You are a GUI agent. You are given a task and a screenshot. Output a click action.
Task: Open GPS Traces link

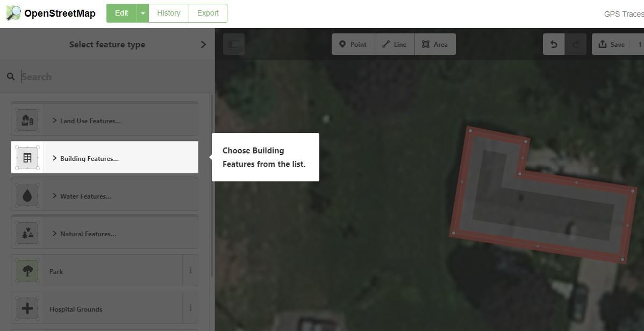click(624, 14)
